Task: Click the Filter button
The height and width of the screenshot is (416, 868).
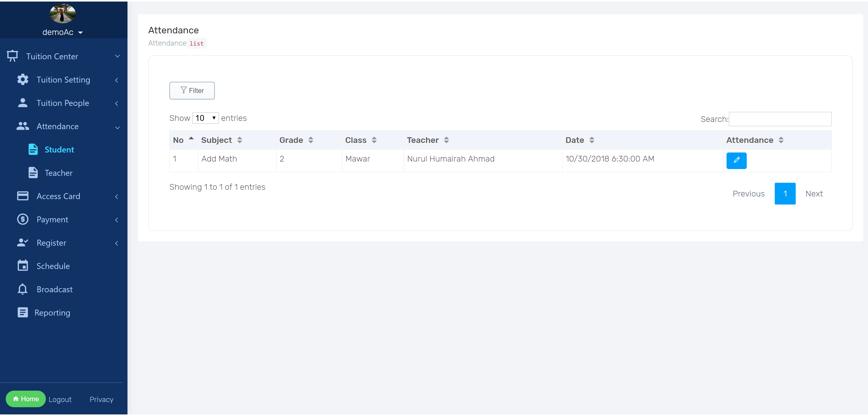Action: (x=192, y=91)
